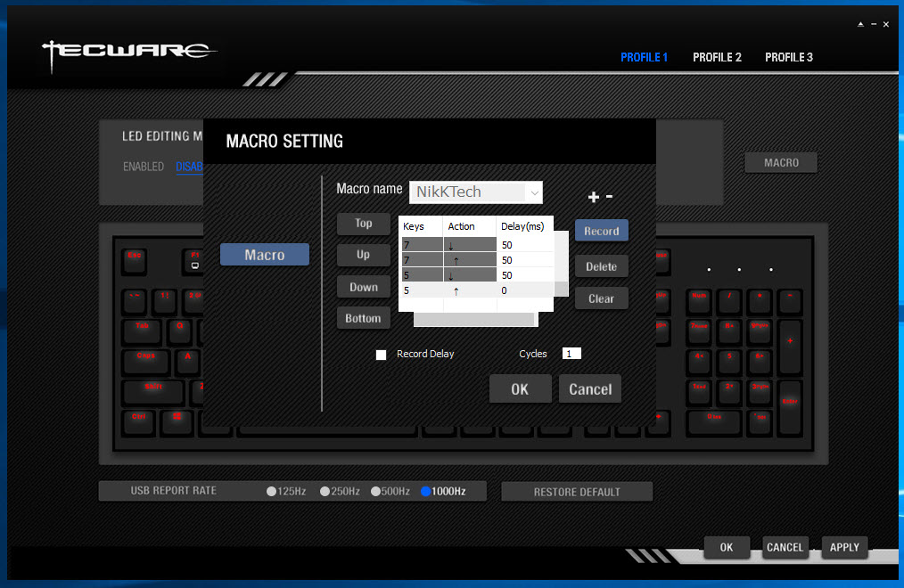The height and width of the screenshot is (588, 904).
Task: Move the entry to Top
Action: tap(363, 224)
